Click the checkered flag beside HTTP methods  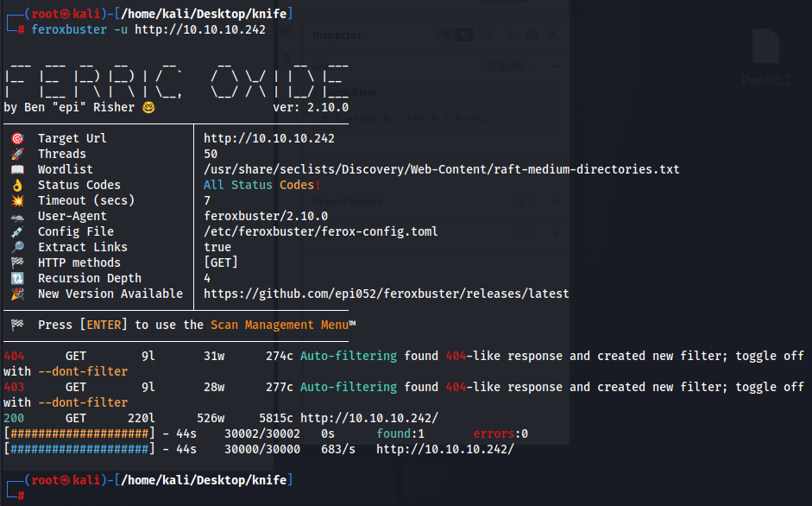(17, 262)
